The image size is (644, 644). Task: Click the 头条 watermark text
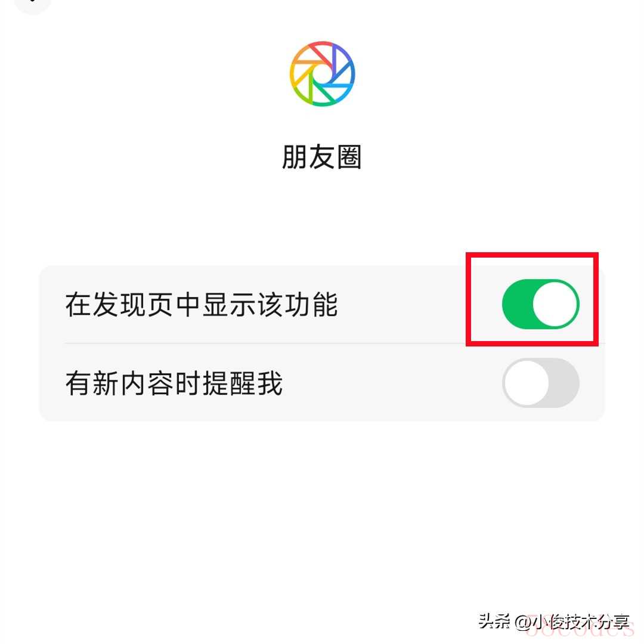point(494,621)
